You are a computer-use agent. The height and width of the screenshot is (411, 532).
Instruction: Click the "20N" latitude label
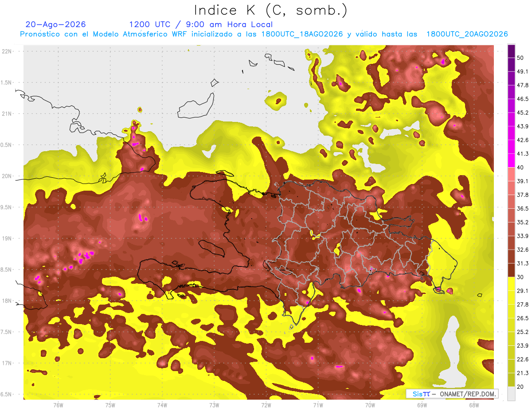pos(8,176)
